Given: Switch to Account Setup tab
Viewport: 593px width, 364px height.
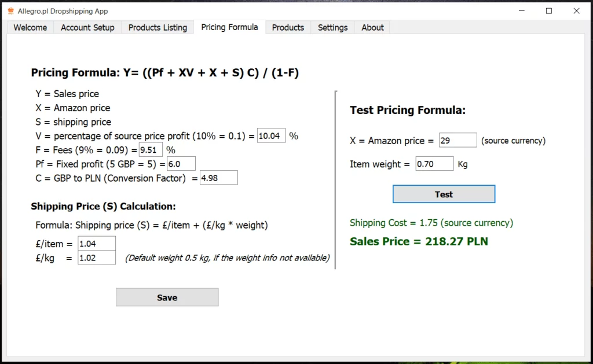Looking at the screenshot, I should [87, 28].
